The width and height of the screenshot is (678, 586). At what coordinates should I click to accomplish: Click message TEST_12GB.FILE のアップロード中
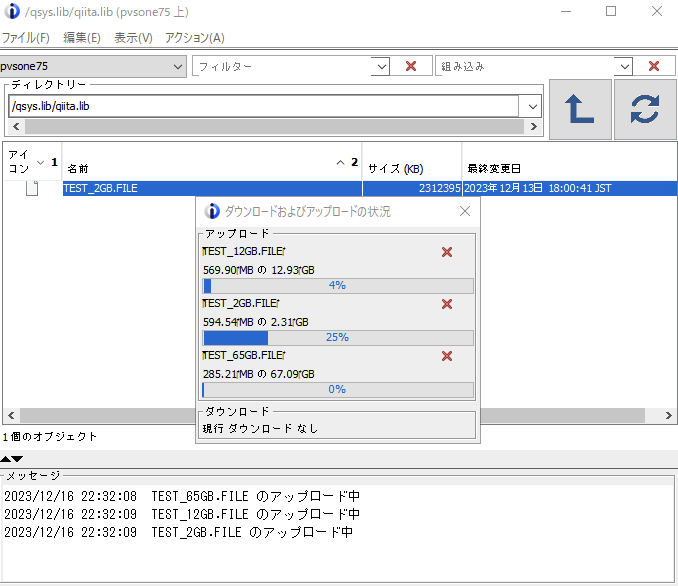pyautogui.click(x=256, y=514)
